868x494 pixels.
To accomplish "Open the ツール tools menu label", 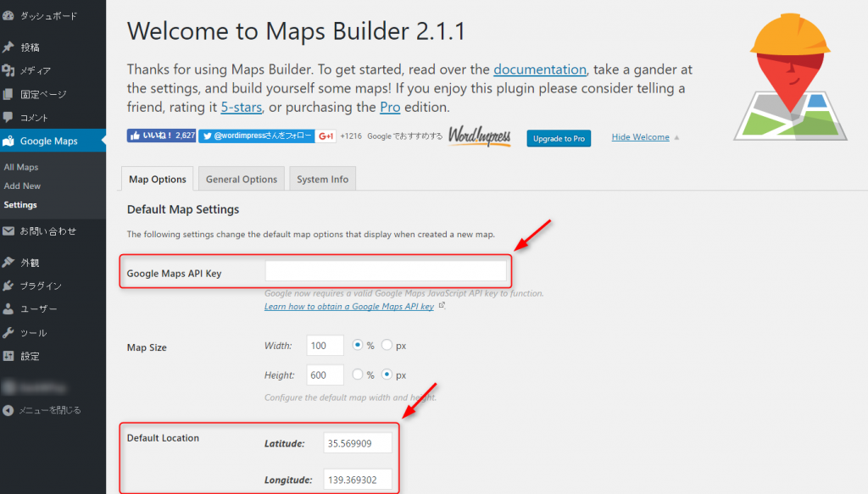I will pos(33,333).
